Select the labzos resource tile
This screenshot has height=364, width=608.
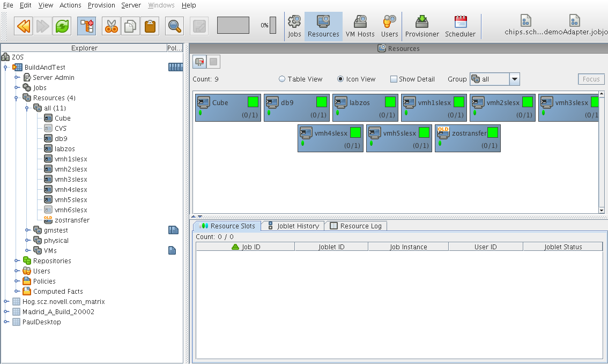click(365, 107)
